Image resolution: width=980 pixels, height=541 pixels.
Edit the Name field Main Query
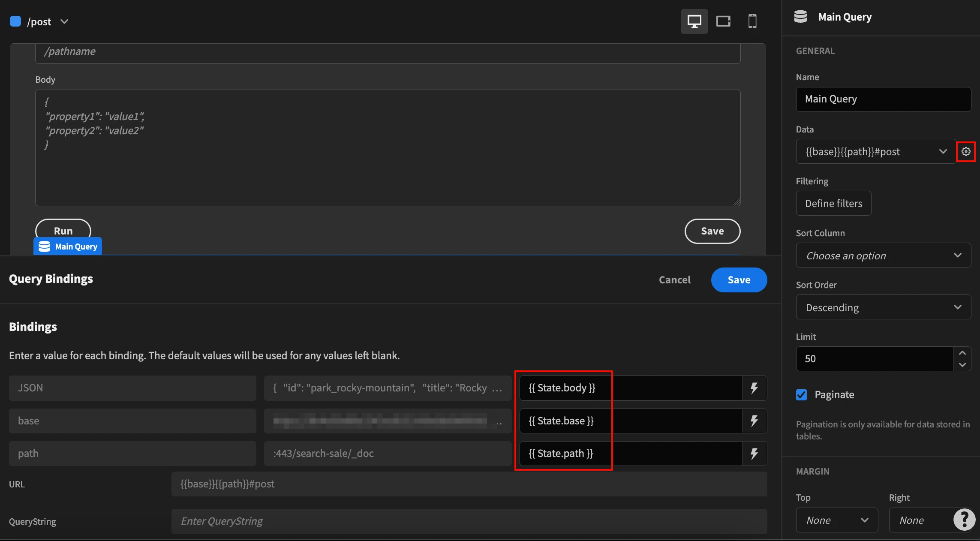click(884, 99)
